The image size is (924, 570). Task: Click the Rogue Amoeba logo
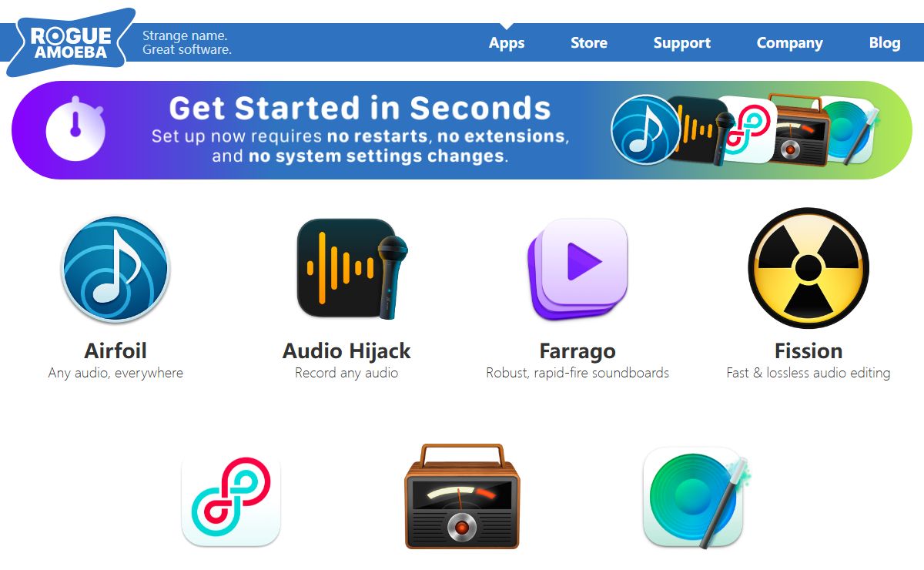(71, 42)
